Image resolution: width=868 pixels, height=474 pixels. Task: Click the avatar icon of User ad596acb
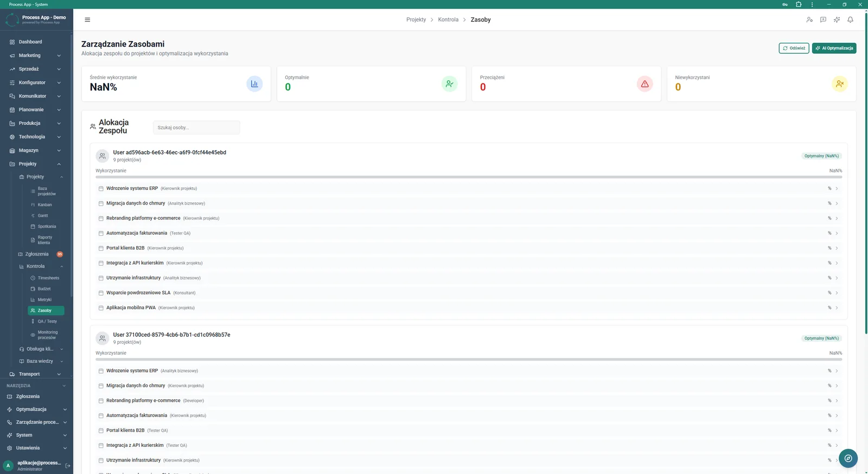102,156
